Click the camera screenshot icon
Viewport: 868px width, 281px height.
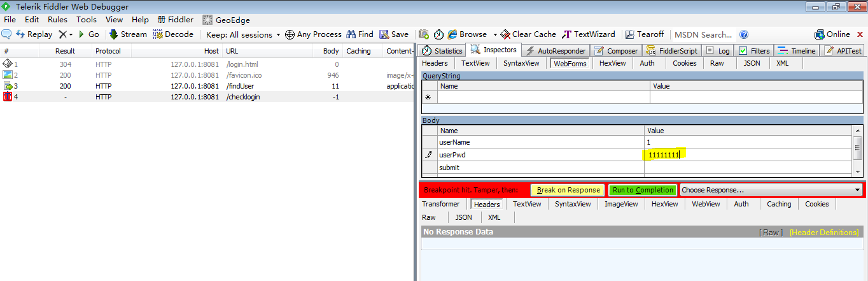click(x=423, y=34)
